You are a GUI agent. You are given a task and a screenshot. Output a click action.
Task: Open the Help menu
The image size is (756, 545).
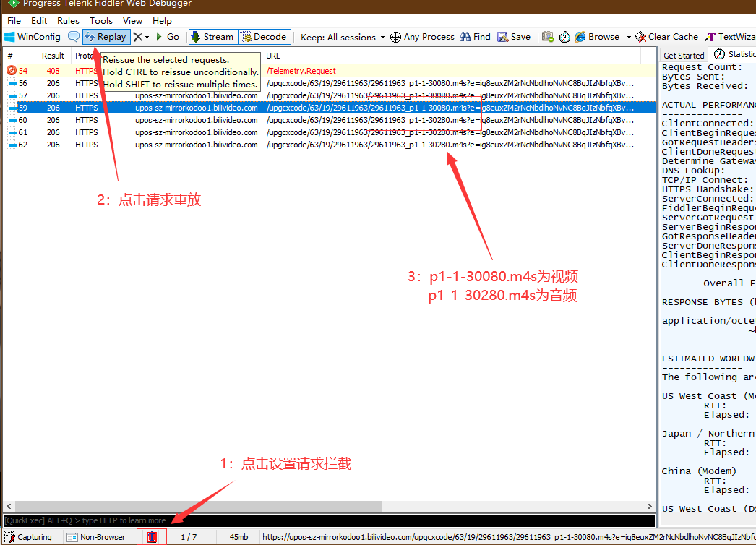click(x=162, y=21)
